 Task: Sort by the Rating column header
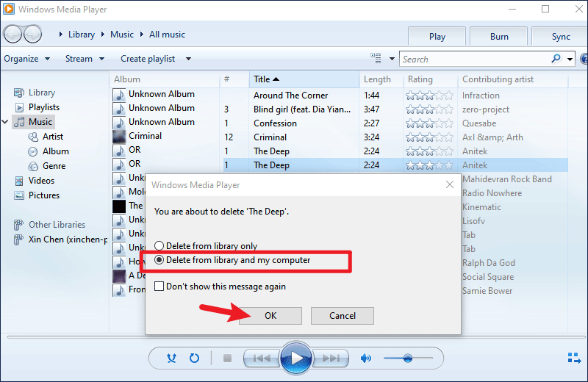[x=431, y=79]
